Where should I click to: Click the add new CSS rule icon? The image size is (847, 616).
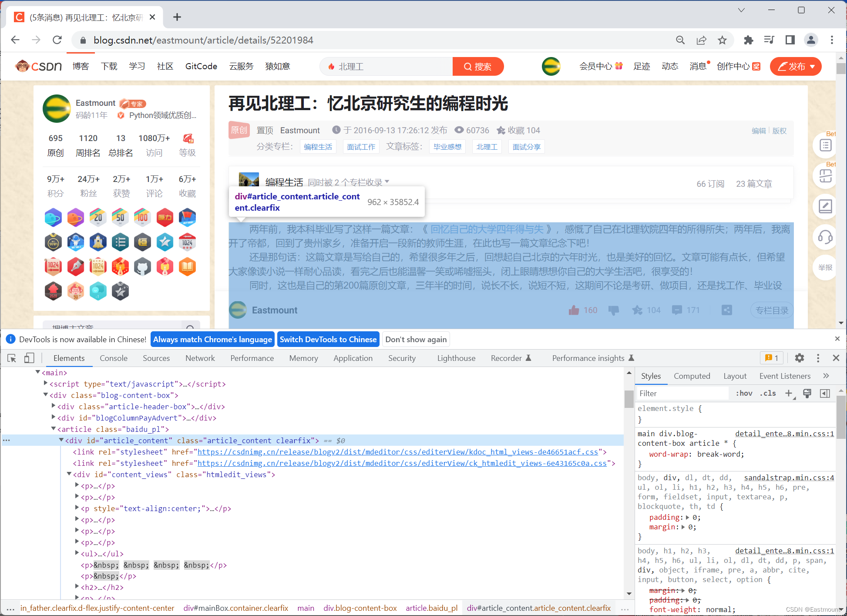click(789, 393)
